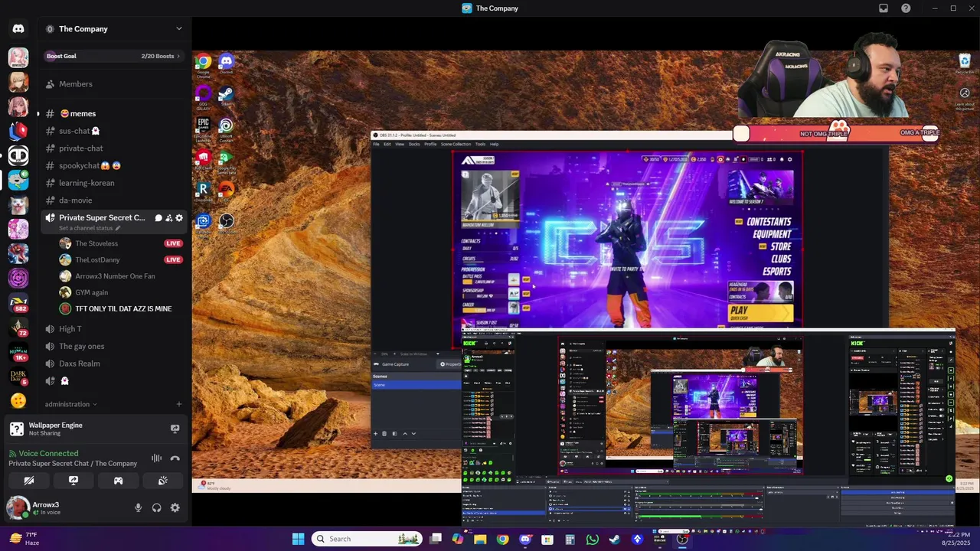Image resolution: width=980 pixels, height=551 pixels.
Task: Open Voice Connected details
Action: click(48, 454)
